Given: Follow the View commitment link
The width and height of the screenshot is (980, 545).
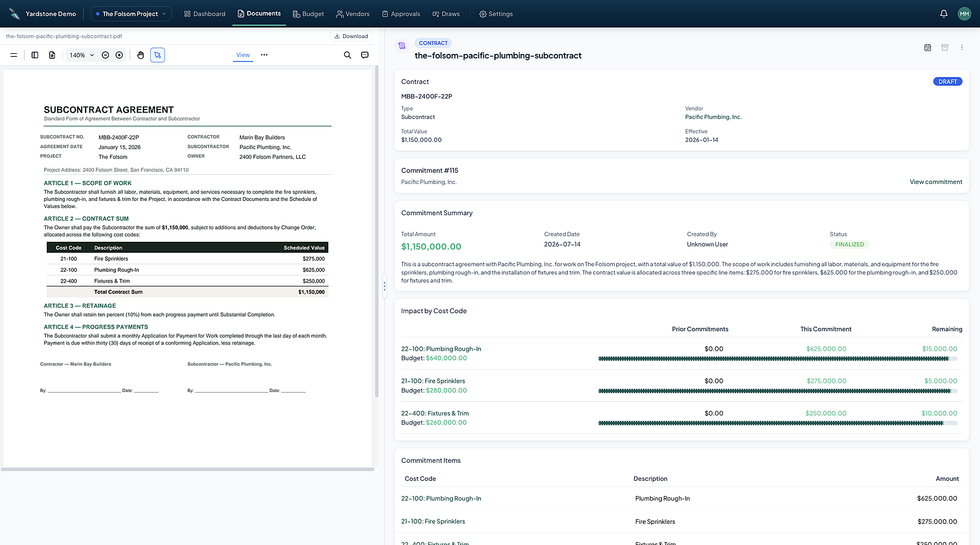Looking at the screenshot, I should 936,182.
